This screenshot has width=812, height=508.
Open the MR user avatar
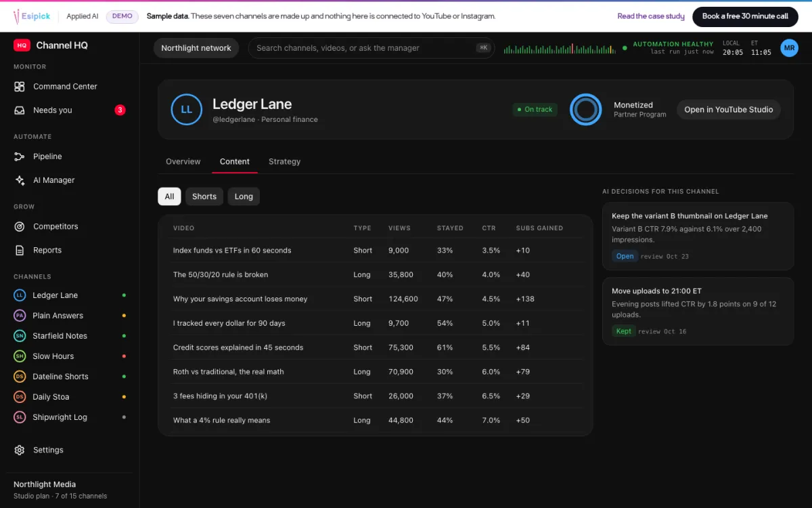[x=789, y=48]
